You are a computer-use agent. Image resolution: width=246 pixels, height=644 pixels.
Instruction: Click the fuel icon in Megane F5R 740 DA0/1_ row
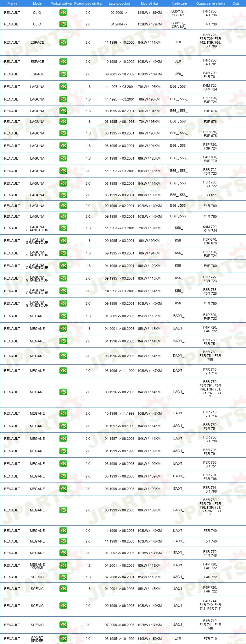click(63, 531)
